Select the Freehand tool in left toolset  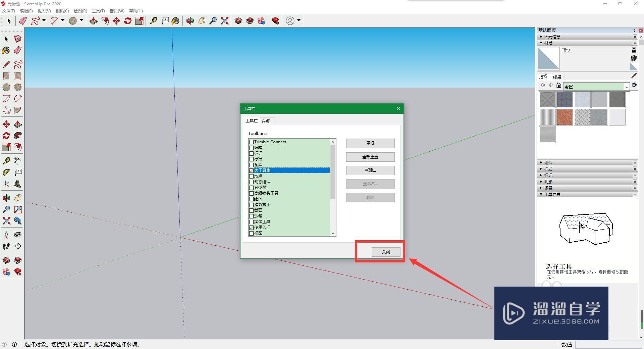click(x=18, y=64)
